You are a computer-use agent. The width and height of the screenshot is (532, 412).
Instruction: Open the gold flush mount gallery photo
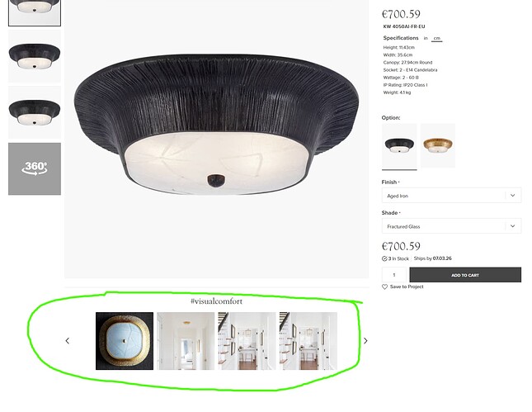[125, 341]
